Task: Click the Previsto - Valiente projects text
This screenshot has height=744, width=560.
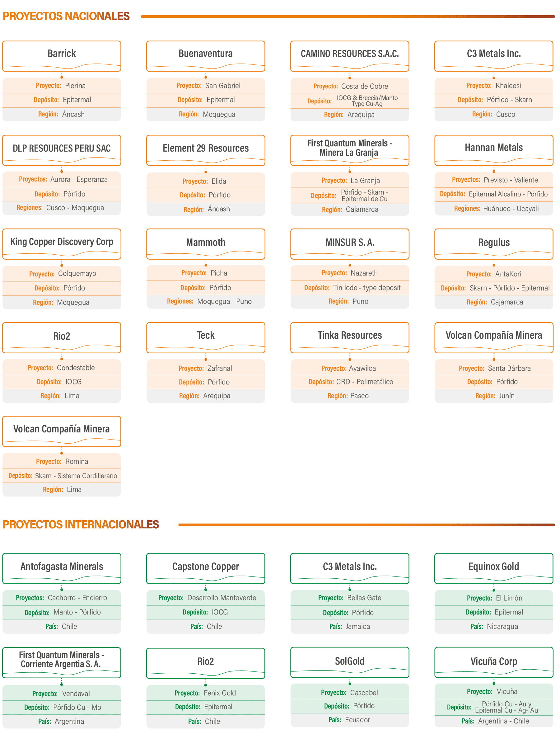Action: (511, 180)
